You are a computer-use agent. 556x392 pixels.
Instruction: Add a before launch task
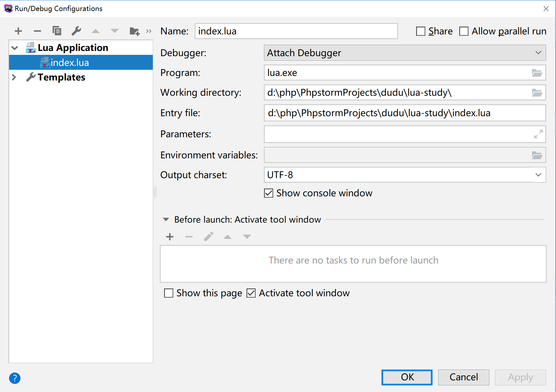click(170, 237)
